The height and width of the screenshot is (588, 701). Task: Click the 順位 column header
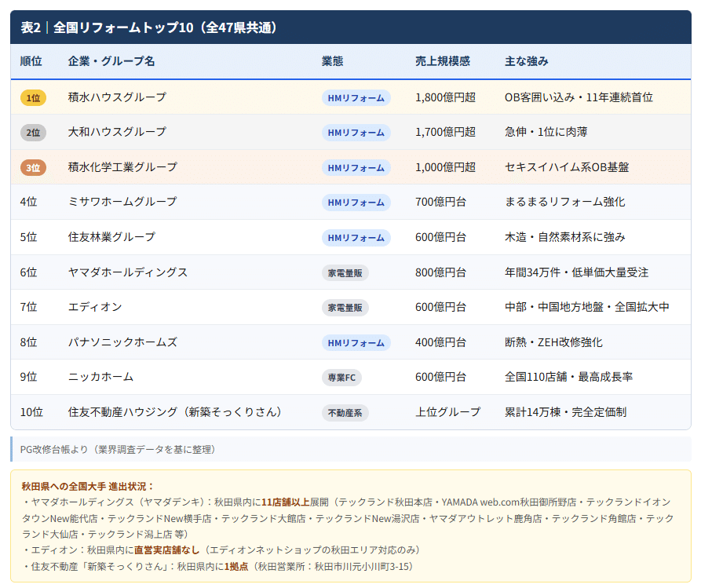31,61
